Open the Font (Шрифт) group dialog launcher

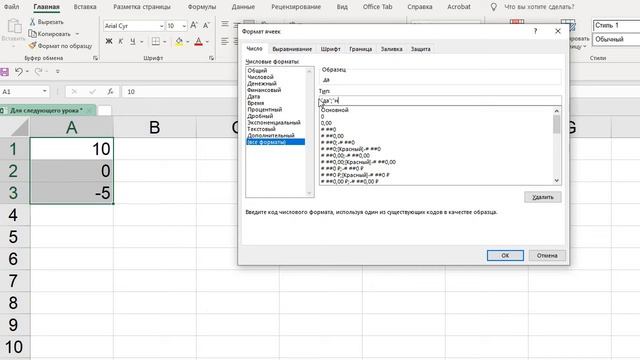pos(211,58)
